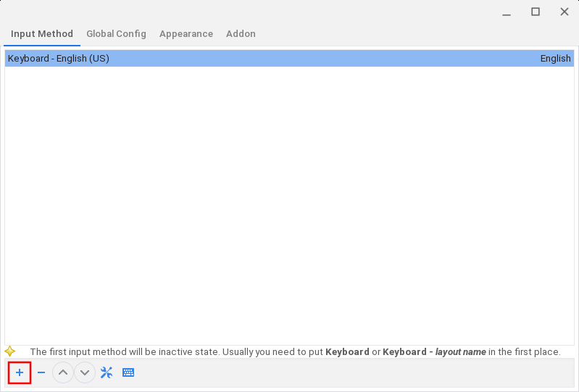Remove selected input method with minus icon
The height and width of the screenshot is (392, 579).
(41, 372)
